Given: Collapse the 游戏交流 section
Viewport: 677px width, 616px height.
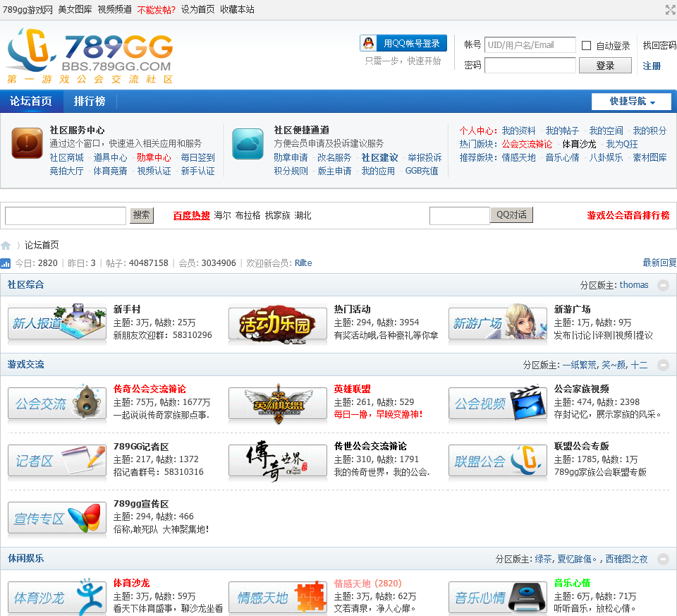Looking at the screenshot, I should (x=663, y=365).
